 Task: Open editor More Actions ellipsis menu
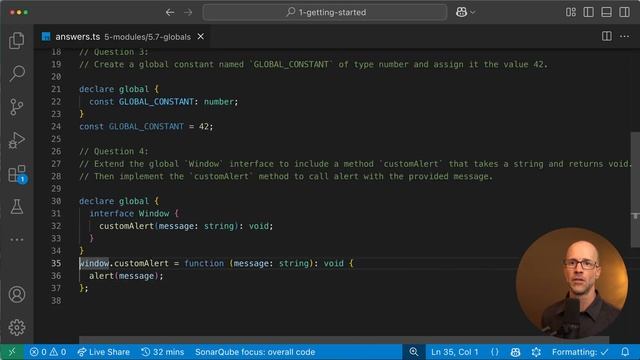624,36
